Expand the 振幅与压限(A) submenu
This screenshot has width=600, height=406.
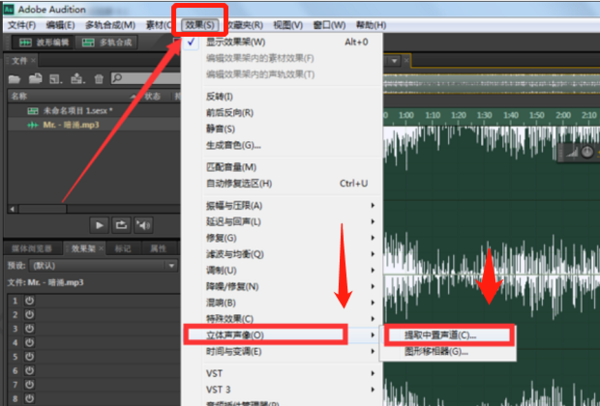282,205
